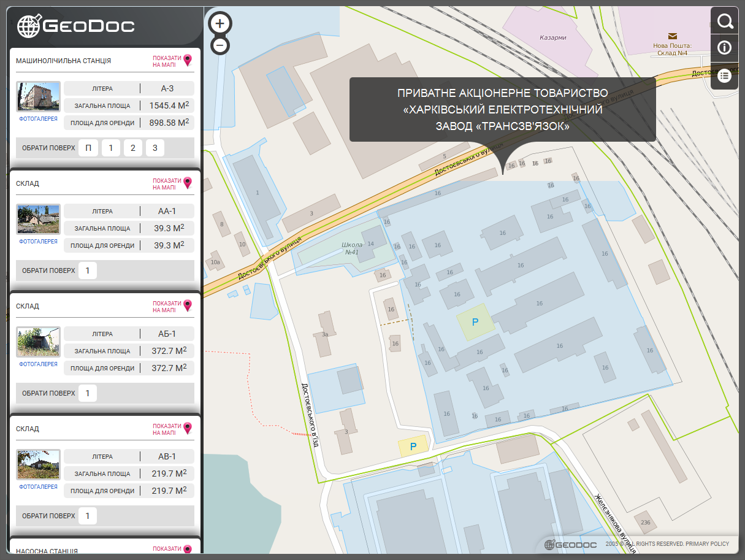Click Казарми label on map
This screenshot has width=745, height=560.
552,37
